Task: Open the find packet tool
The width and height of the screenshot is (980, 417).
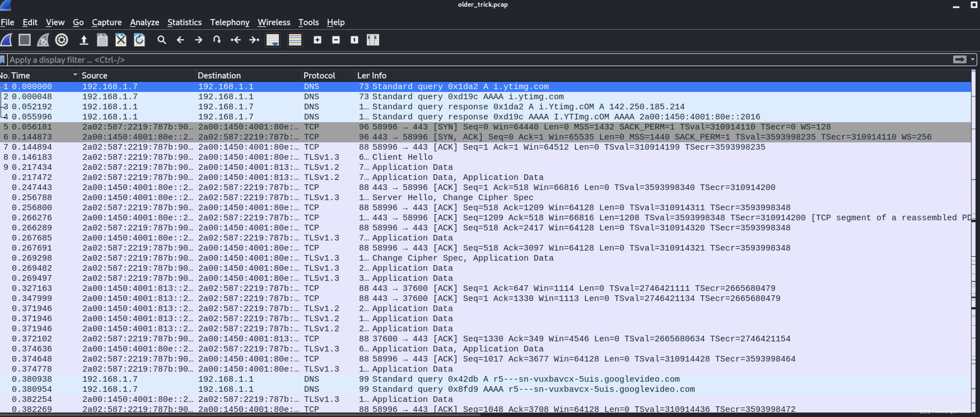Action: click(162, 40)
